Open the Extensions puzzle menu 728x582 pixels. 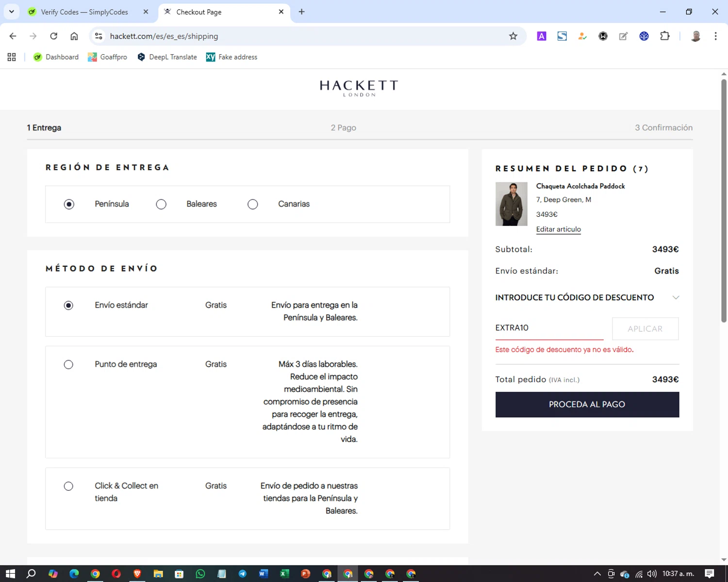click(665, 36)
